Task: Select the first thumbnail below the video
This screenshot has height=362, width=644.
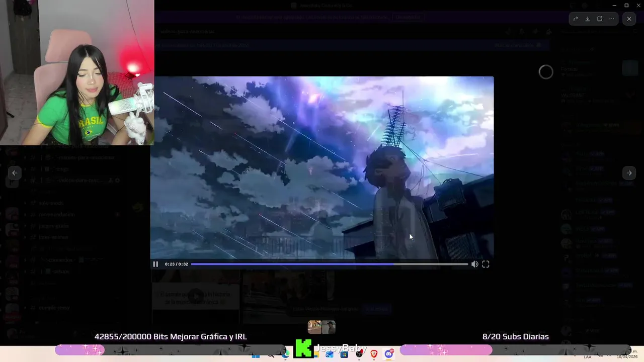Action: pyautogui.click(x=314, y=327)
